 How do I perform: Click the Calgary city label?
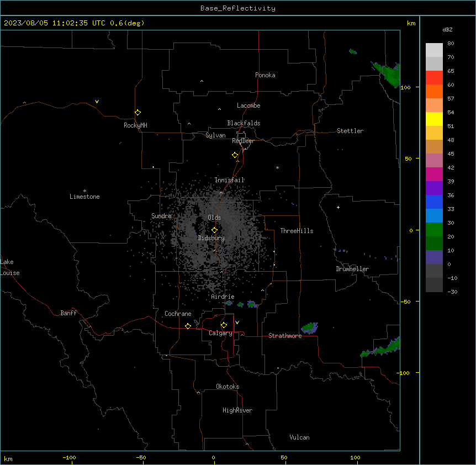(x=221, y=333)
